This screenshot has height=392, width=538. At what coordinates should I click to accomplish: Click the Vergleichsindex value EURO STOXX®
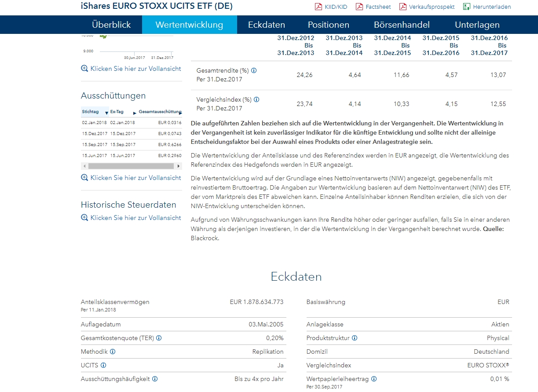488,365
